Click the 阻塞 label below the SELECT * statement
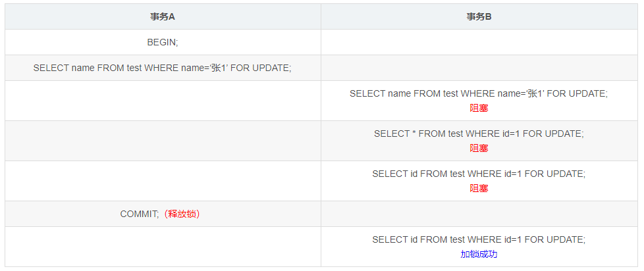The image size is (644, 271). pos(479,149)
